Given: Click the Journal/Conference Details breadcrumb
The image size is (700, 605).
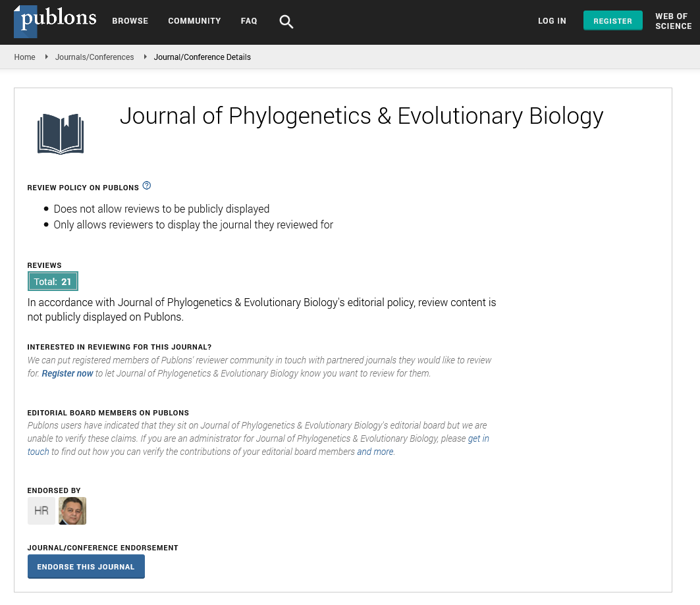Looking at the screenshot, I should (x=202, y=57).
